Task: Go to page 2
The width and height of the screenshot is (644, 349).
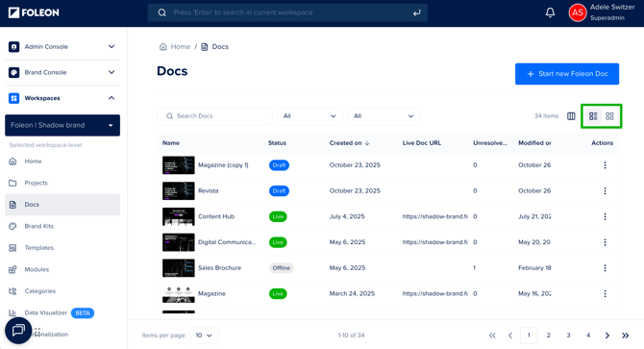Action: click(548, 336)
